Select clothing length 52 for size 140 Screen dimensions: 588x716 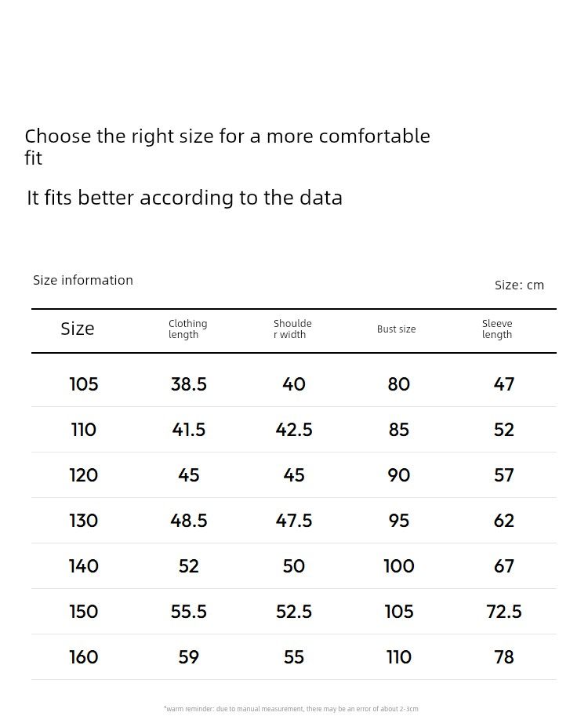point(189,566)
